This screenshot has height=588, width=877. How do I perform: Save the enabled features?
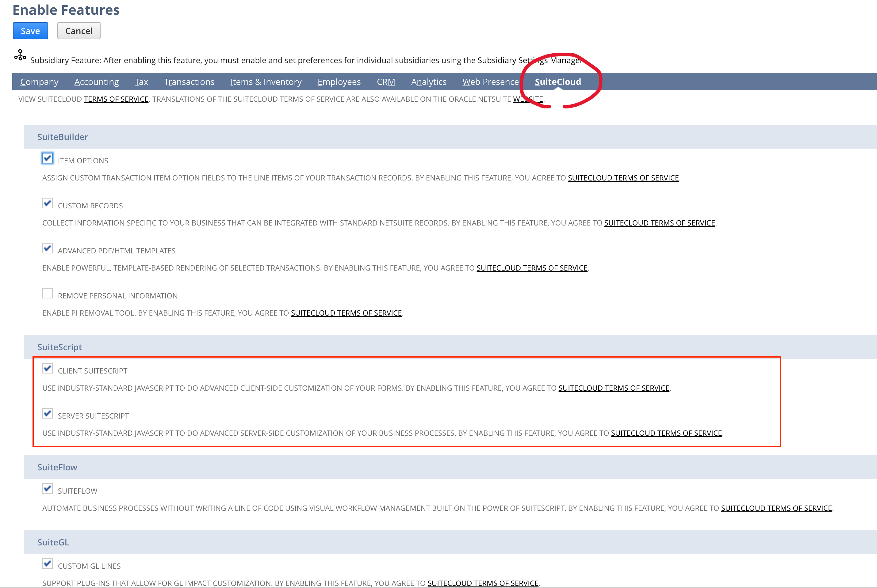click(30, 31)
